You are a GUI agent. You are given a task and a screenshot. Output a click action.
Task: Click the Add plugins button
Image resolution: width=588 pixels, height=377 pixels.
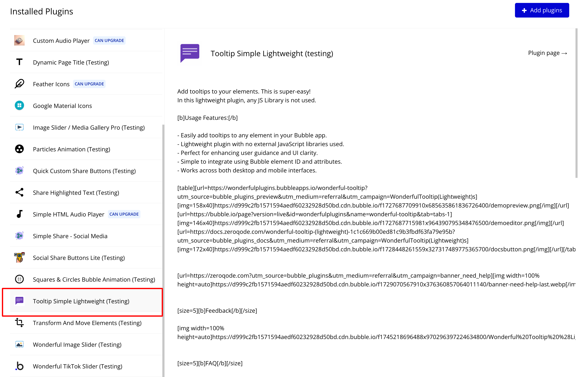click(x=542, y=10)
